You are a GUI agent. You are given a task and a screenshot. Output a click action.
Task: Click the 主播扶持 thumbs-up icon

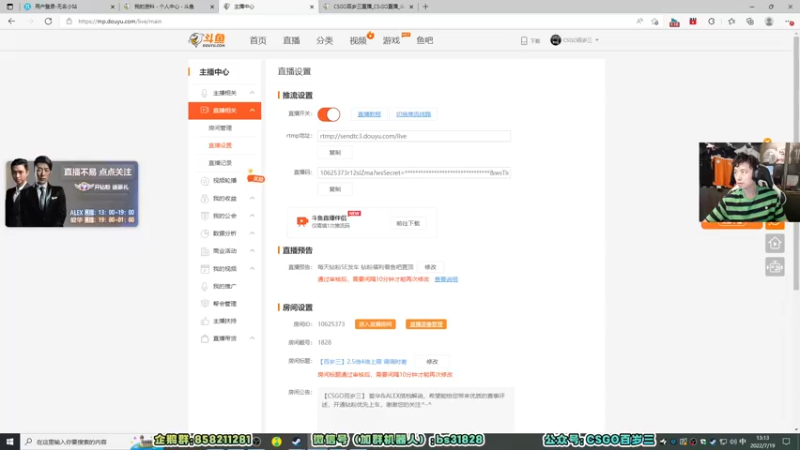point(205,321)
